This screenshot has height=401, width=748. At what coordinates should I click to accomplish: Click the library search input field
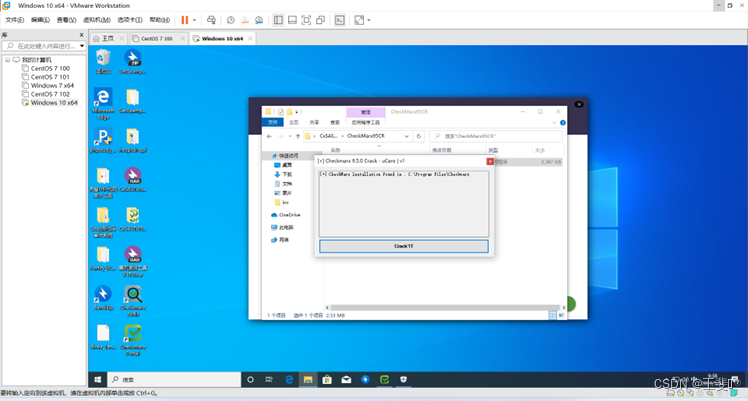pos(42,46)
